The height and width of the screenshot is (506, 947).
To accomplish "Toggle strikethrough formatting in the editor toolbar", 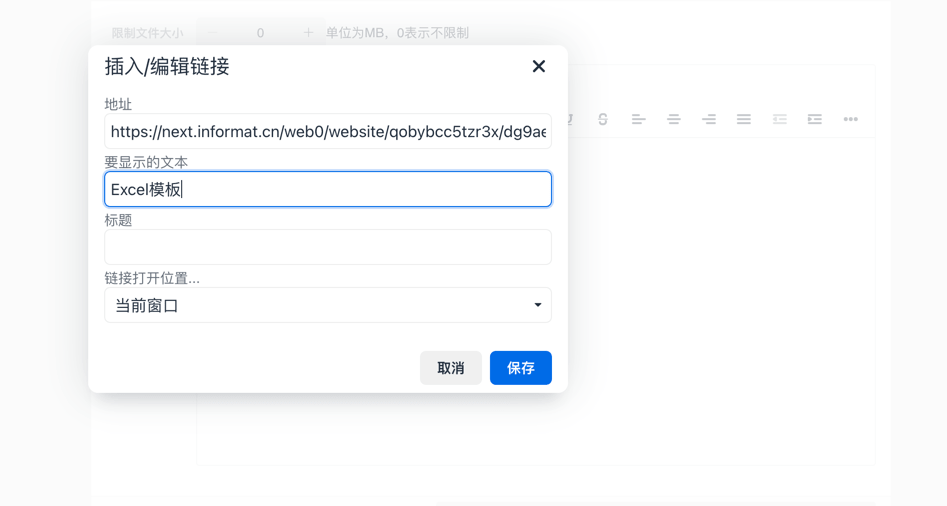I will pyautogui.click(x=603, y=119).
